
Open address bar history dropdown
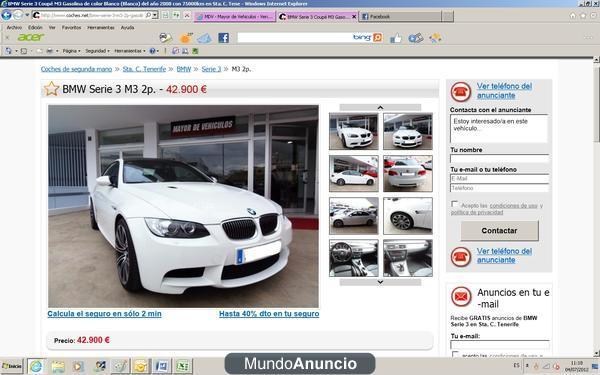[155, 15]
